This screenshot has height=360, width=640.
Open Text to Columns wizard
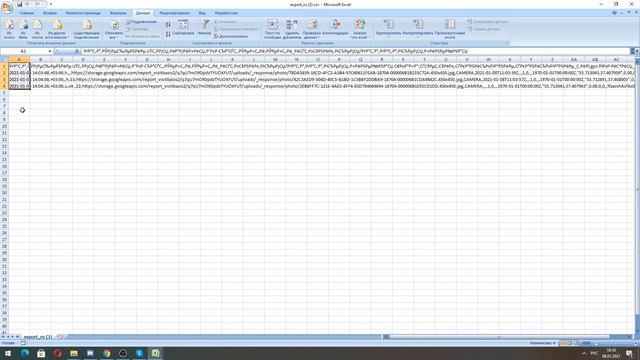272,29
